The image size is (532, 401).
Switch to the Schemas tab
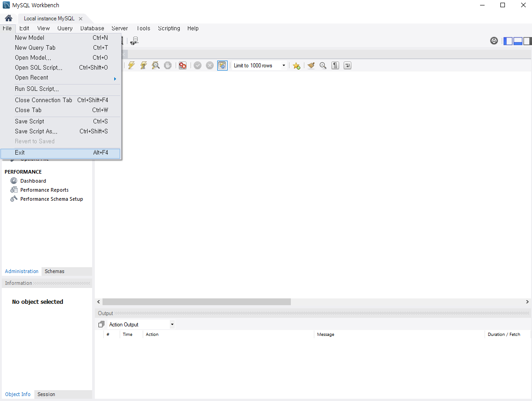54,271
